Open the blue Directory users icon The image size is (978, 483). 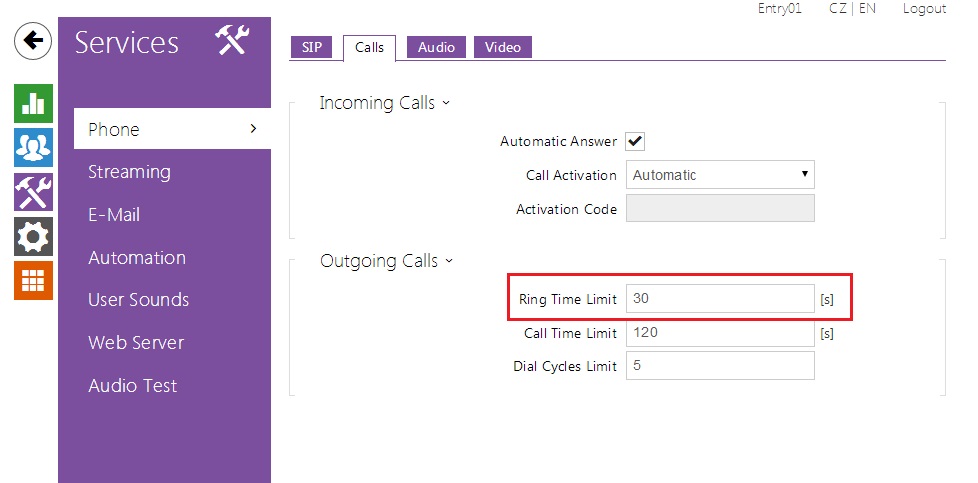click(x=33, y=147)
